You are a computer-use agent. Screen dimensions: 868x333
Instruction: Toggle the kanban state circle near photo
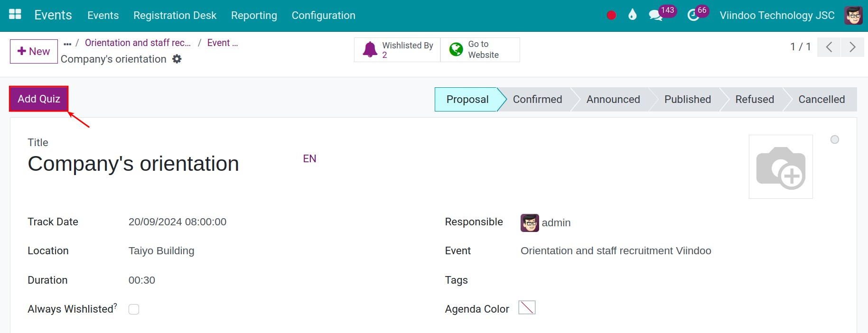click(x=835, y=139)
